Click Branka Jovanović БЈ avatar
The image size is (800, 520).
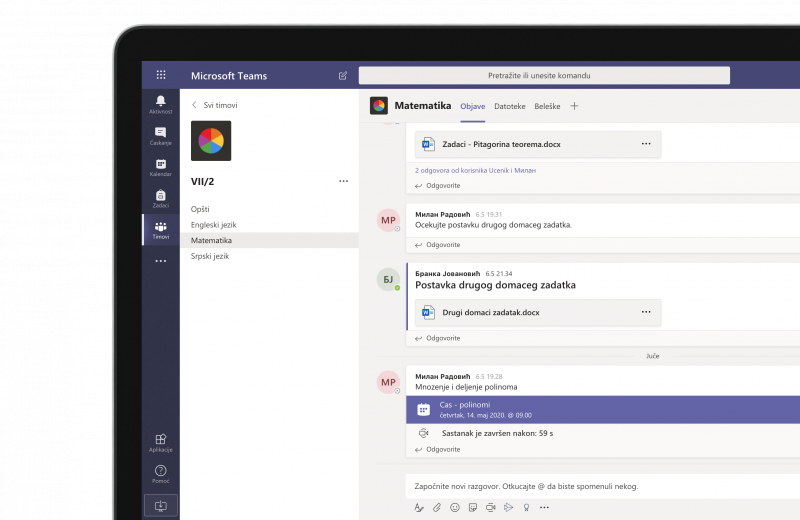pyautogui.click(x=388, y=279)
